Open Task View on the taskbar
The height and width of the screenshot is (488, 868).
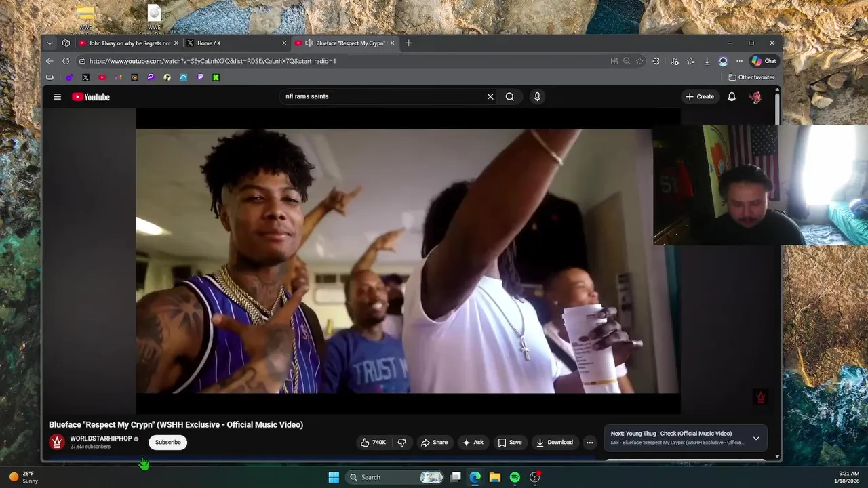tap(456, 477)
